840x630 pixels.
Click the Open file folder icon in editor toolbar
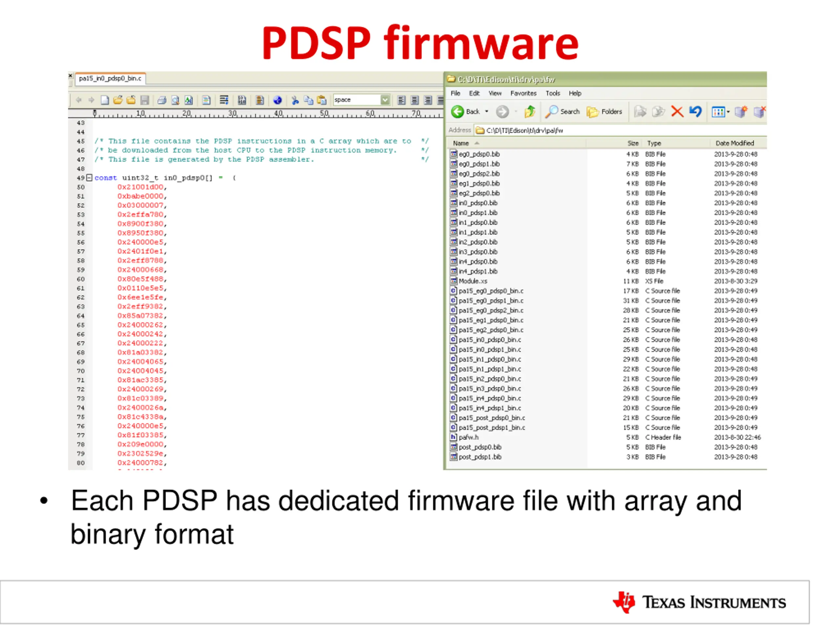click(x=118, y=100)
